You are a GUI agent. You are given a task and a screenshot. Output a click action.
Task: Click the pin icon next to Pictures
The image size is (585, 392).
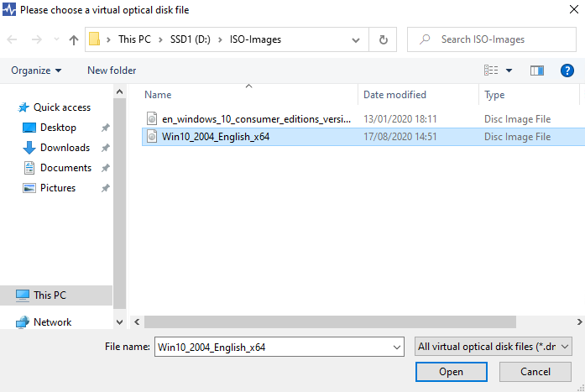pos(105,188)
